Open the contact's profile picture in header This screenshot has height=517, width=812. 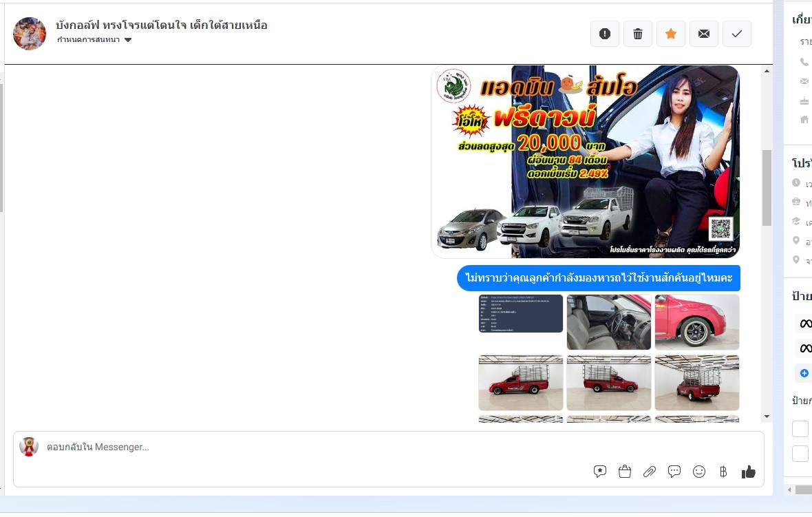point(30,34)
